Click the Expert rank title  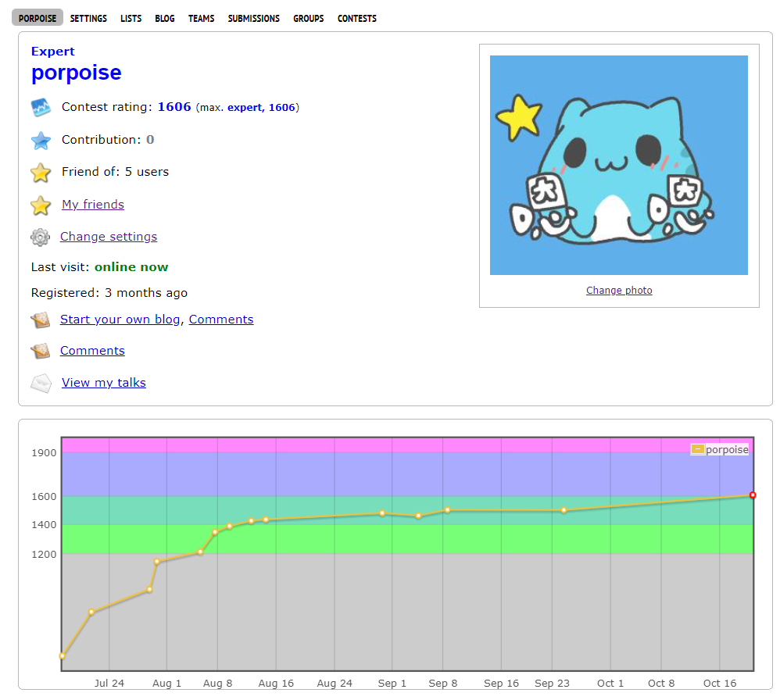[52, 52]
